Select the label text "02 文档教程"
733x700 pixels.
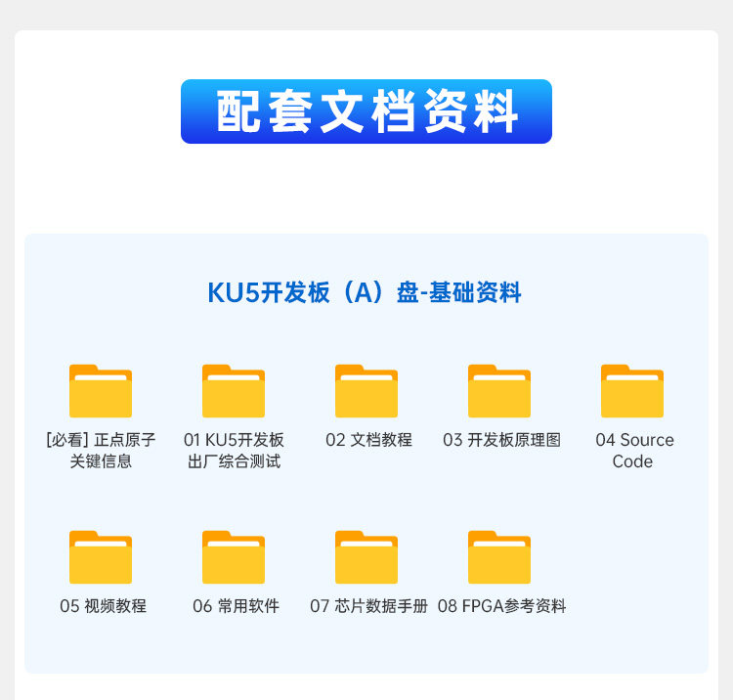[368, 440]
